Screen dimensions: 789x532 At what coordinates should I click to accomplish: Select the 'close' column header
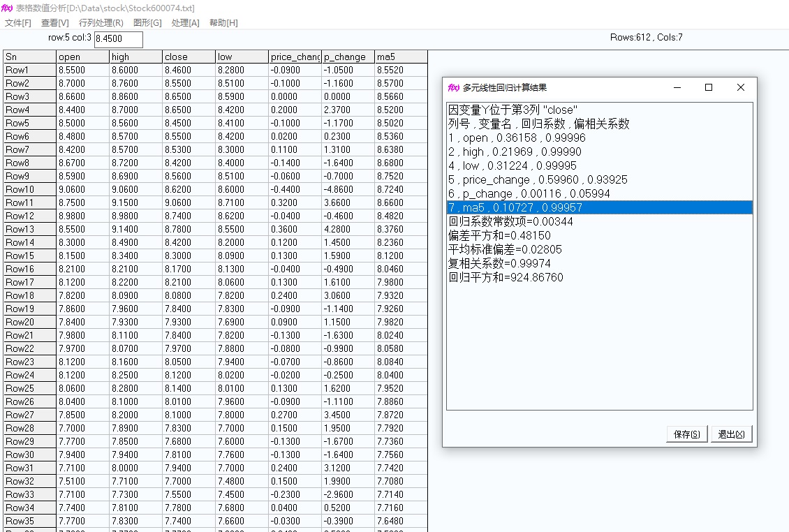tap(189, 57)
